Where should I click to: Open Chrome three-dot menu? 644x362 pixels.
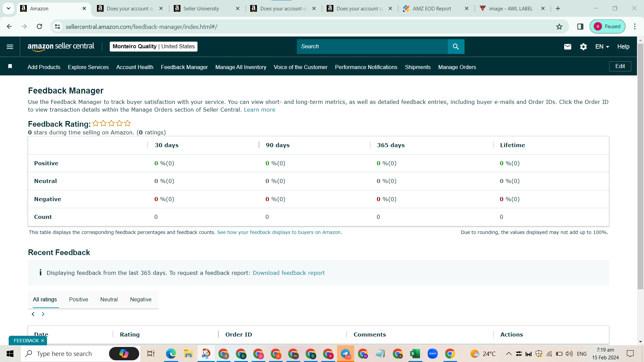[x=635, y=26]
